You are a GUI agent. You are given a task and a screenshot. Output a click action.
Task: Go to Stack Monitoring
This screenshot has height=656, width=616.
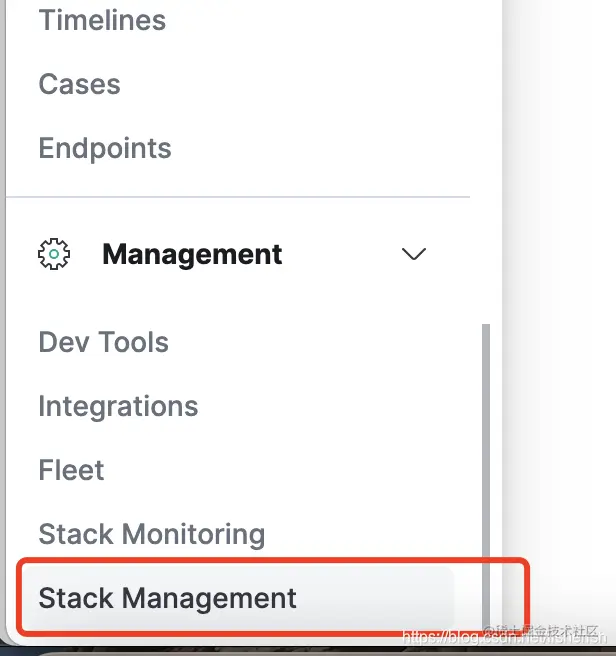click(151, 534)
